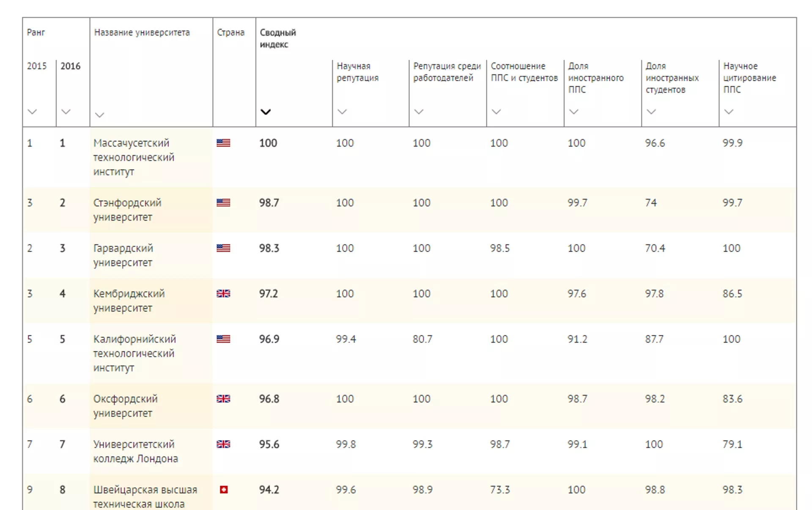Toggle sort on Сводный индекс chevron
The height and width of the screenshot is (510, 812).
pos(266,112)
